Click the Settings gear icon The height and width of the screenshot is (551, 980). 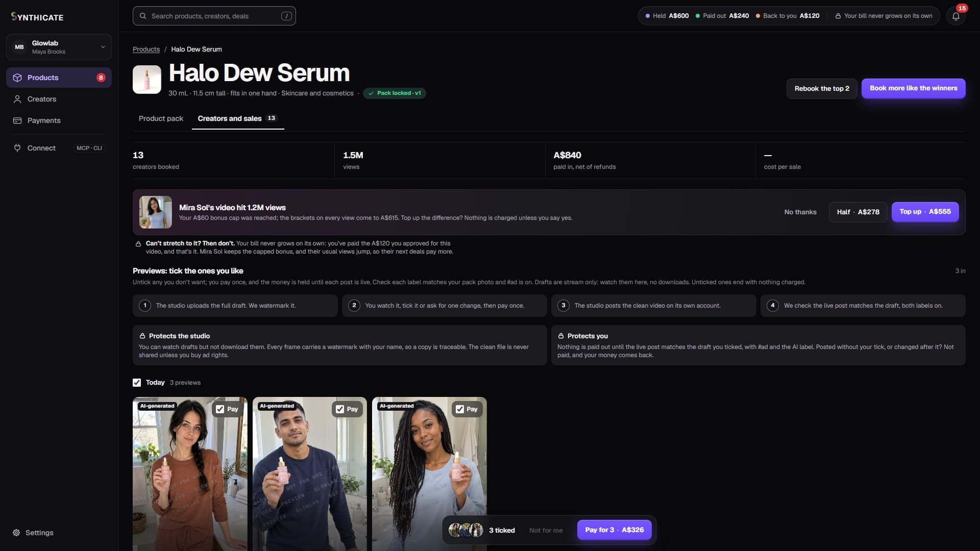coord(16,533)
